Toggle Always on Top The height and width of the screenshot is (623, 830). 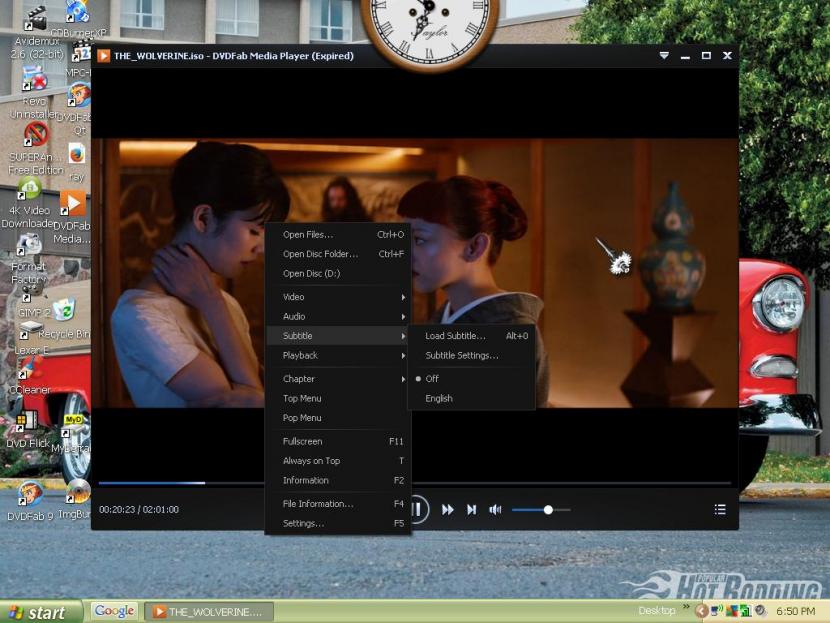338,461
